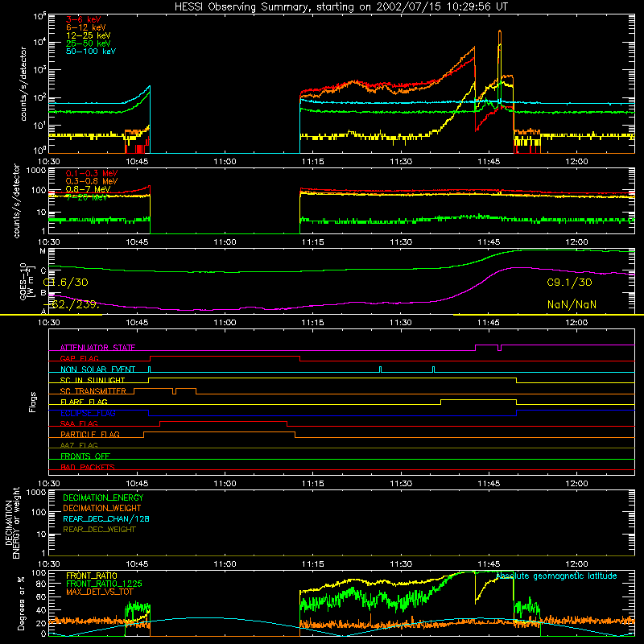Image resolution: width=644 pixels, height=644 pixels.
Task: Click the 'SAA FLAG' label
Action: [x=79, y=424]
